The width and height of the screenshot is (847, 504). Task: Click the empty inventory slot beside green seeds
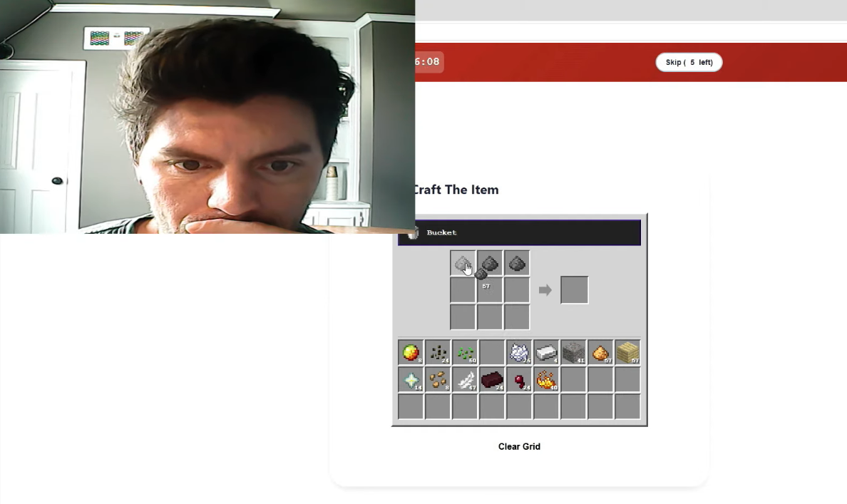click(491, 353)
